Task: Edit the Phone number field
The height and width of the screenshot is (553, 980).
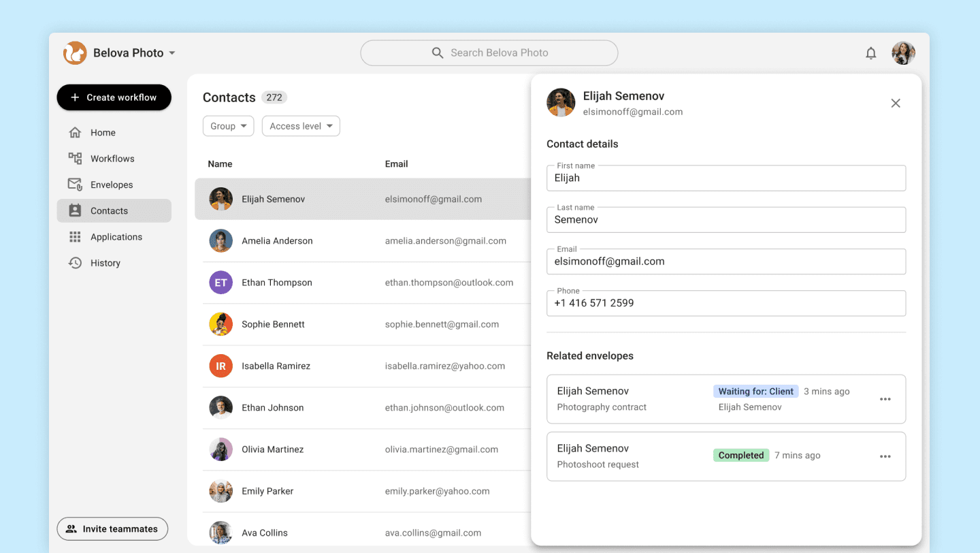Action: pos(726,303)
